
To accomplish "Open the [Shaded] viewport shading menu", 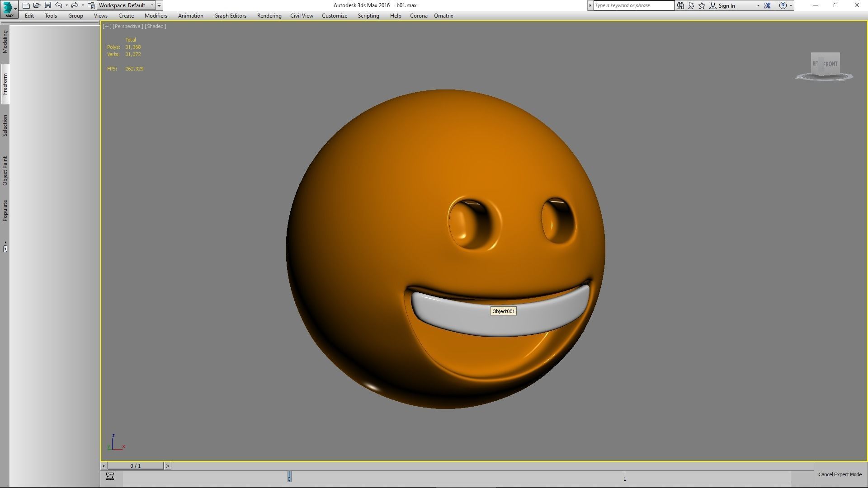I will pos(156,26).
